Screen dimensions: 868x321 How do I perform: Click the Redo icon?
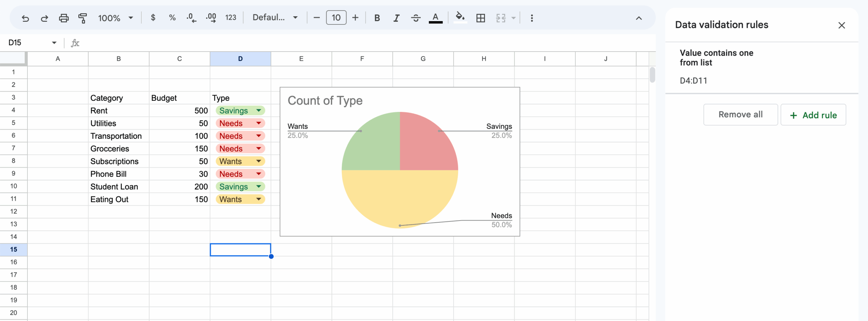pyautogui.click(x=44, y=18)
